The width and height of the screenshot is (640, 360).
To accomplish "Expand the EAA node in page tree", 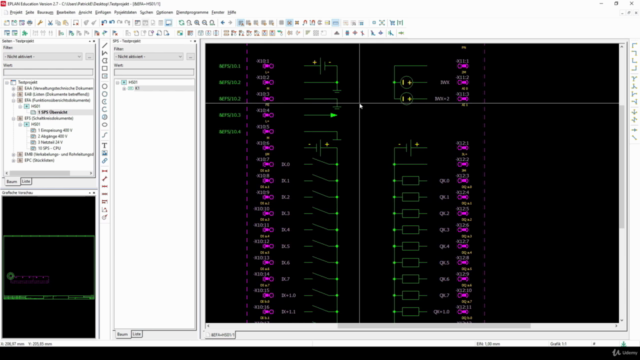I will tap(13, 88).
